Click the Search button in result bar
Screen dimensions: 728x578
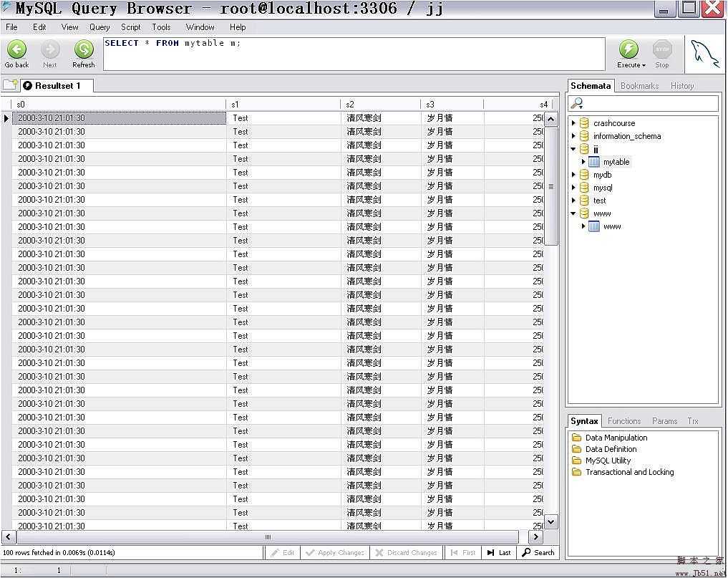[538, 552]
